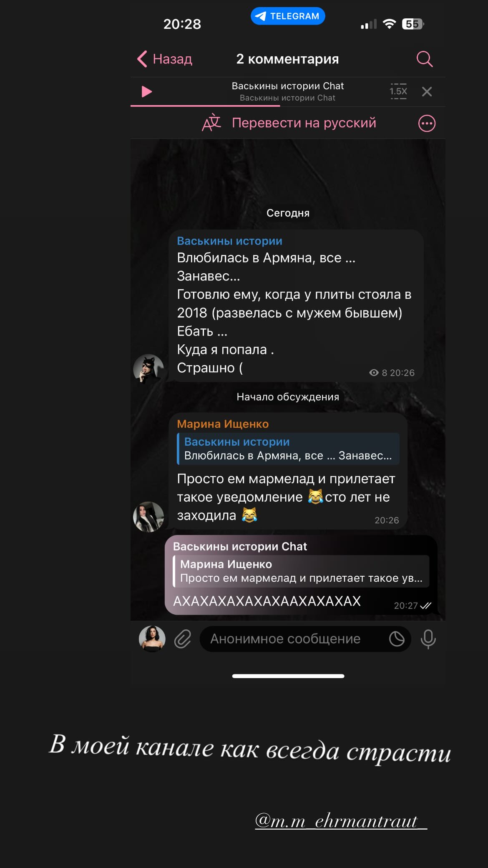Viewport: 488px width, 868px height.
Task: Switch sender via profile avatar
Action: click(x=152, y=639)
